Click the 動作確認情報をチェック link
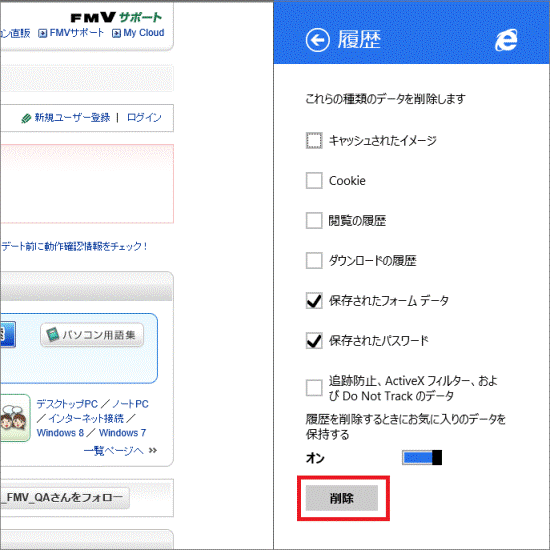 point(74,246)
